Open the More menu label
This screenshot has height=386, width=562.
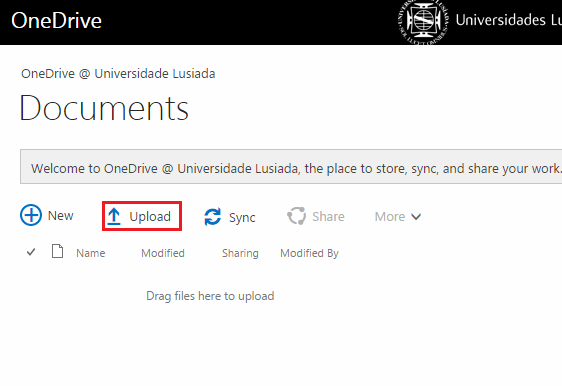[390, 216]
